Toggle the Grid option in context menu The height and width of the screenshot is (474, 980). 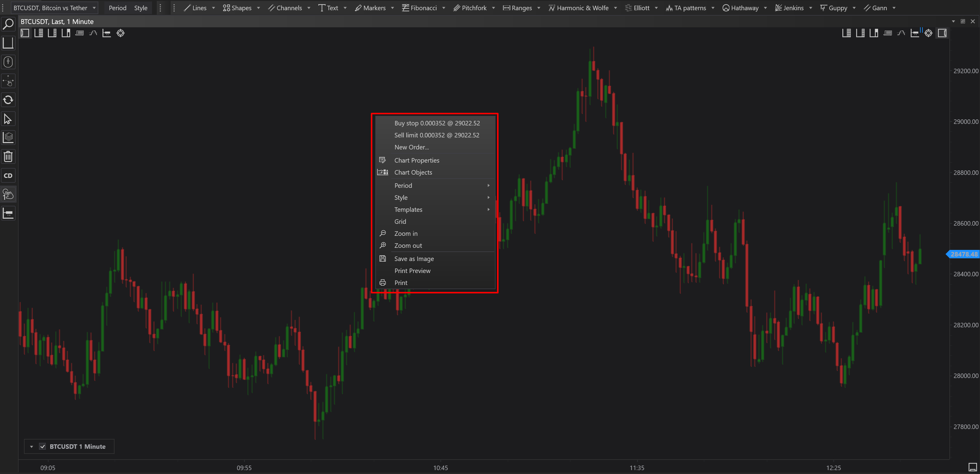point(400,222)
